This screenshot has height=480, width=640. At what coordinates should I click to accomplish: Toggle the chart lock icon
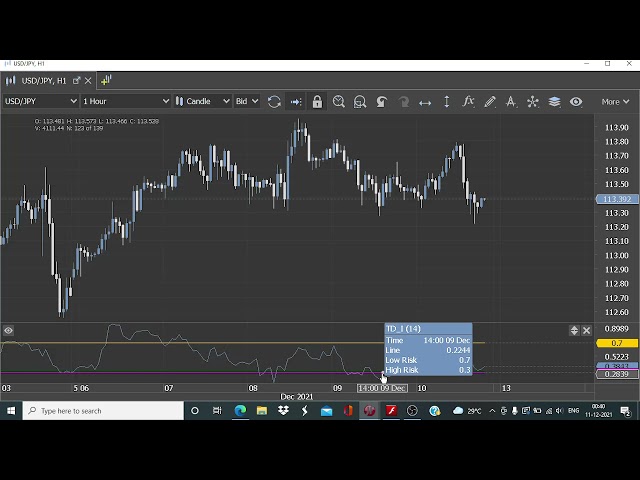(x=317, y=101)
